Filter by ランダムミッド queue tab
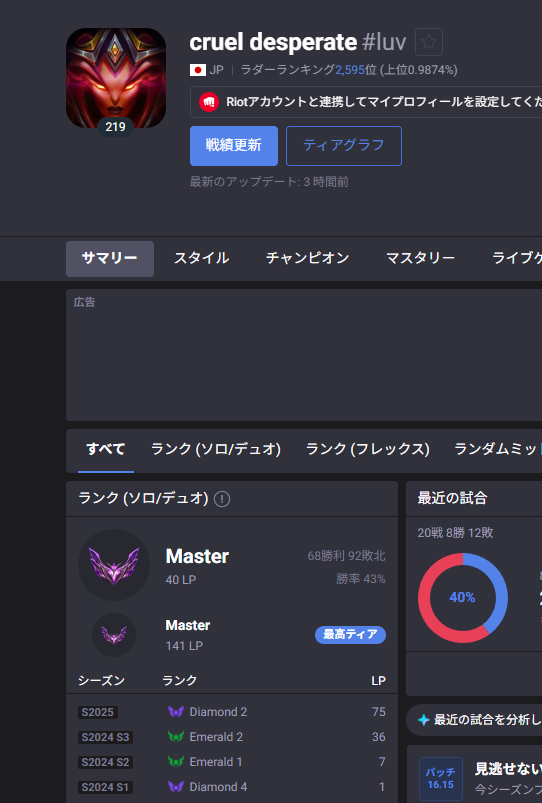This screenshot has height=803, width=542. point(495,450)
